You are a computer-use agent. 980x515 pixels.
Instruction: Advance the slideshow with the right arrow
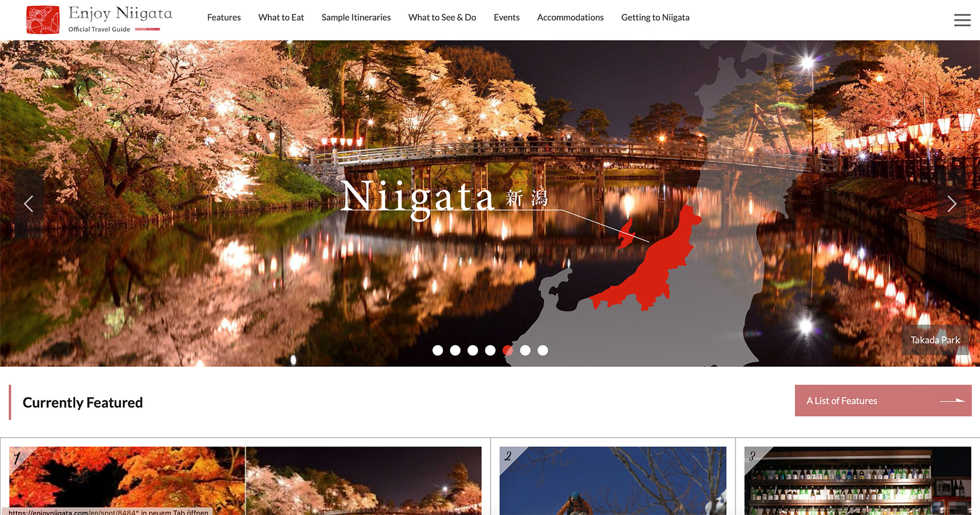(x=952, y=204)
